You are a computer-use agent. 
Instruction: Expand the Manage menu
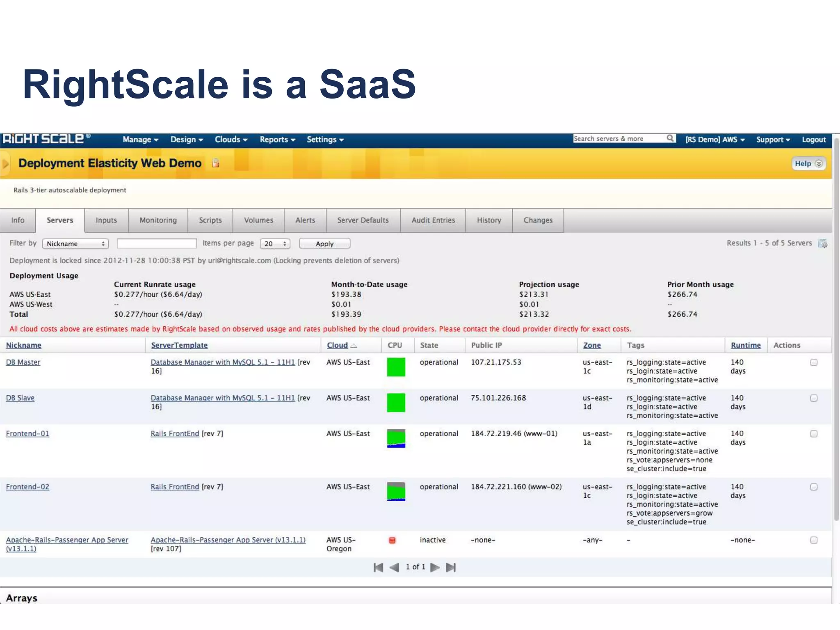pos(140,140)
